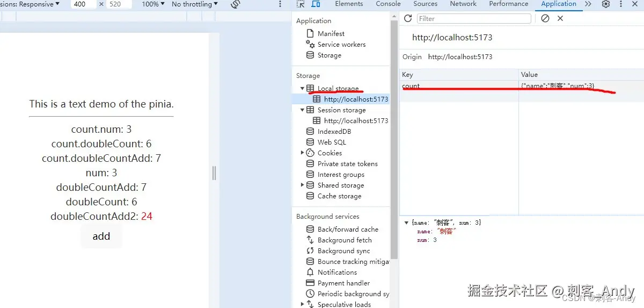Click the Value column header

point(581,75)
